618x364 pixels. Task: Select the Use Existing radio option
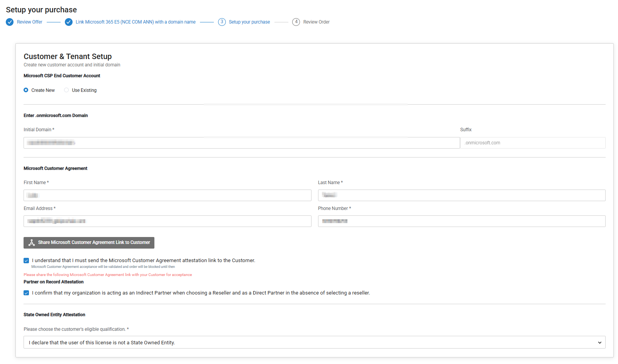(66, 90)
